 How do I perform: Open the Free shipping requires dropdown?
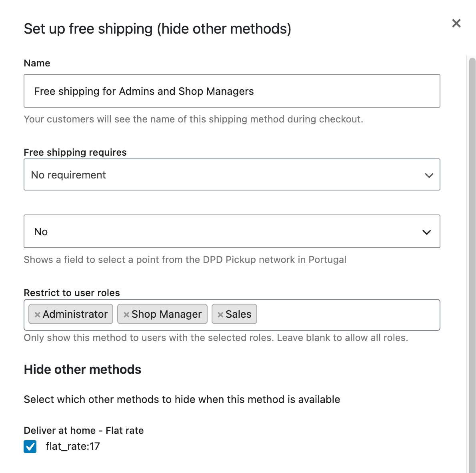[232, 175]
